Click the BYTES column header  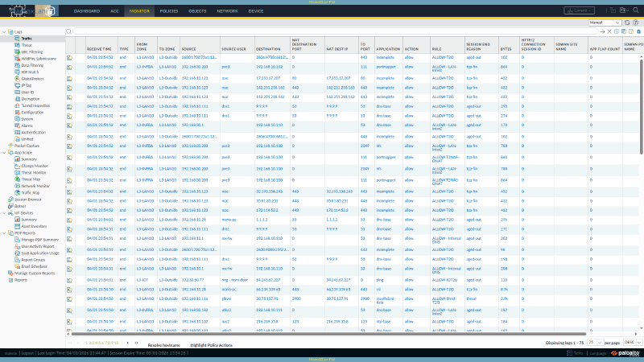(506, 49)
